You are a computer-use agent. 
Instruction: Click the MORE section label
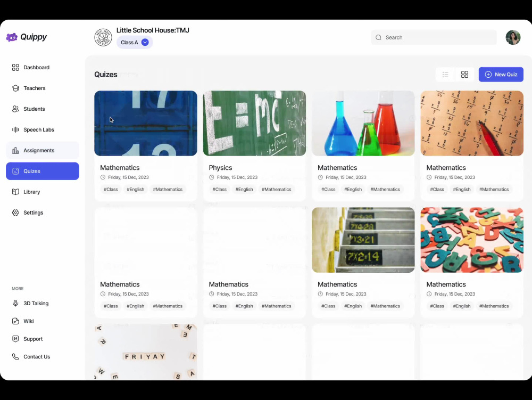pos(18,289)
